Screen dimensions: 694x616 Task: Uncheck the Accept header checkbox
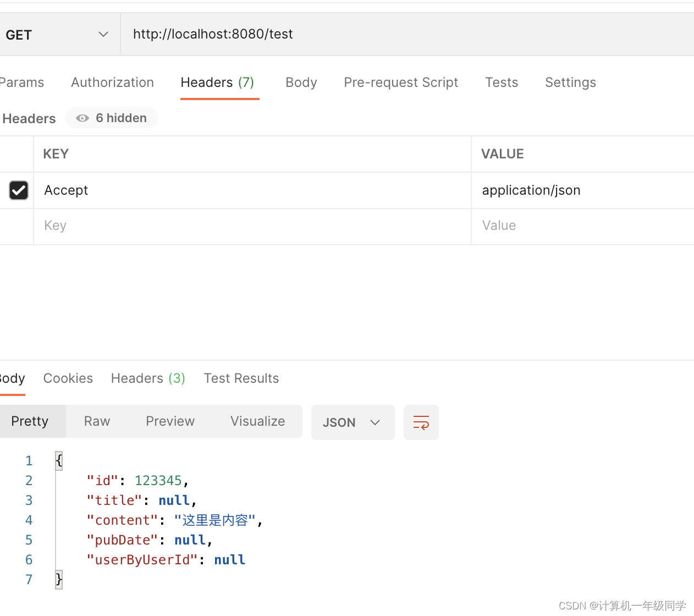point(19,190)
